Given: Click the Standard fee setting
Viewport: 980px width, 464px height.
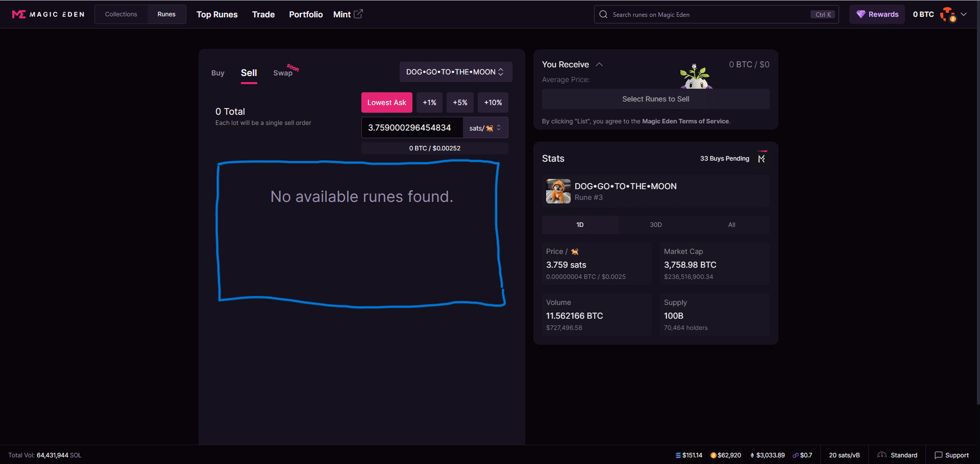Looking at the screenshot, I should pos(897,455).
